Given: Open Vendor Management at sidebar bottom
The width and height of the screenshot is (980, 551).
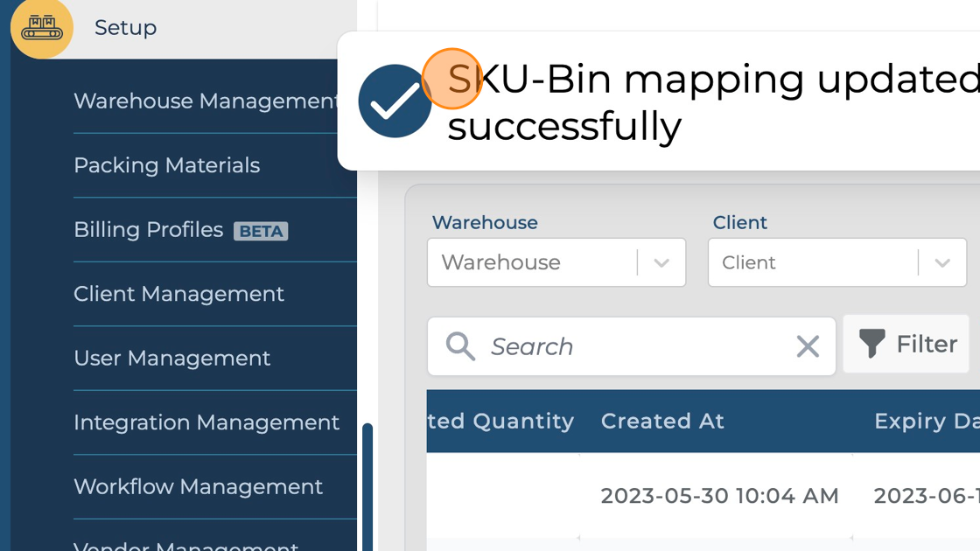Looking at the screenshot, I should [x=186, y=545].
